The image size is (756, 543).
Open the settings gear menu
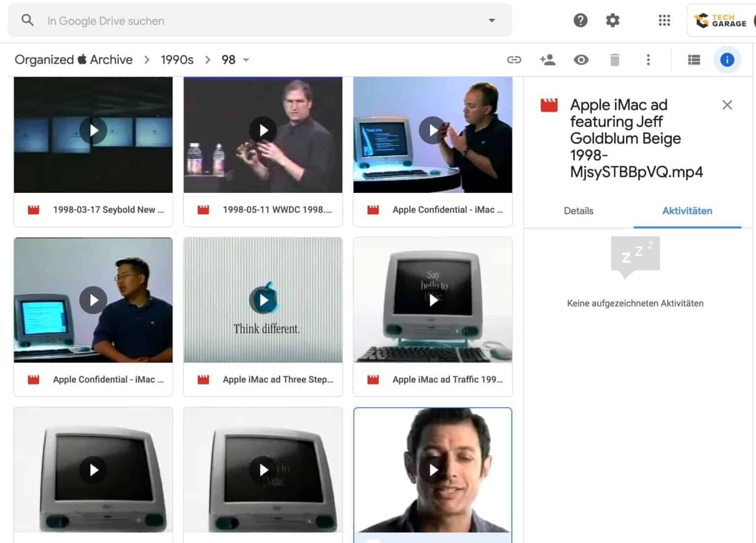coord(612,20)
